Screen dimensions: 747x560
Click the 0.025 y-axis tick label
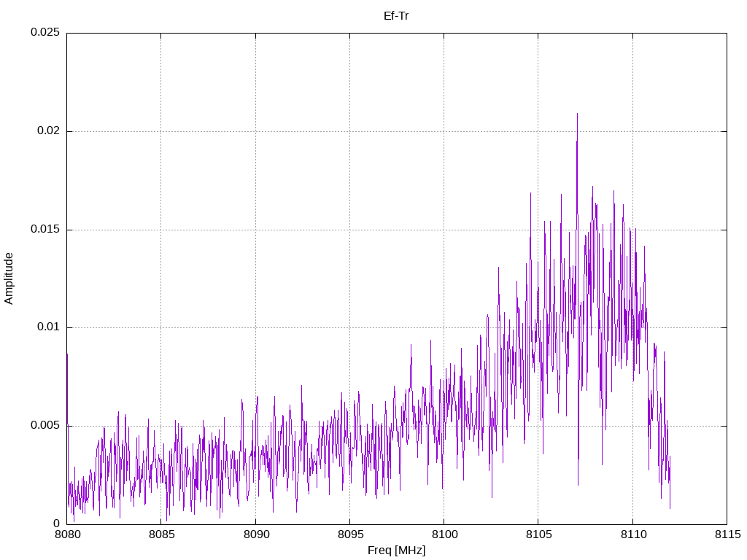coord(45,32)
